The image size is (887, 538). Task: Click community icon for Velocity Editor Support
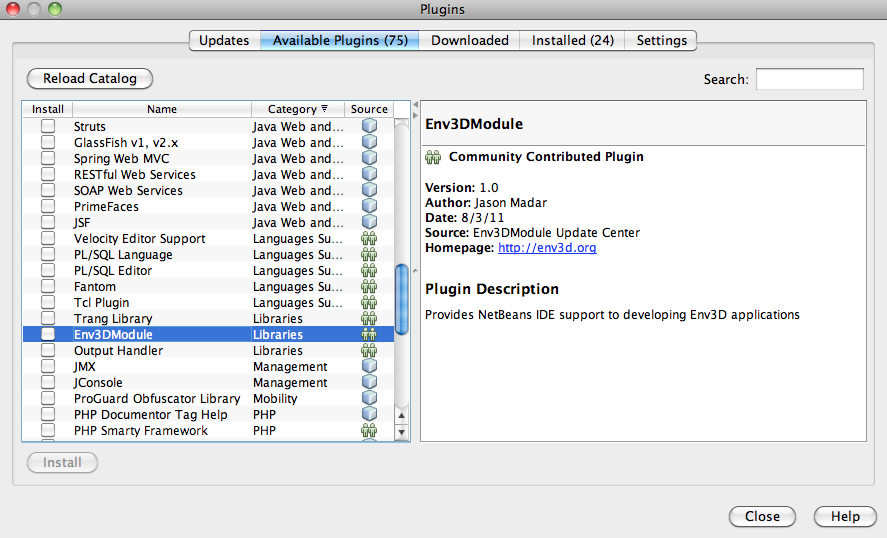click(369, 238)
